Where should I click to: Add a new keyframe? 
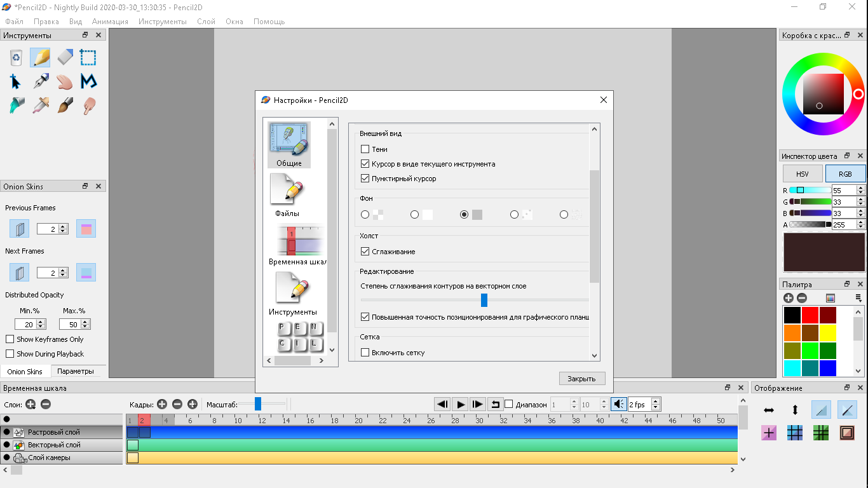pos(162,404)
